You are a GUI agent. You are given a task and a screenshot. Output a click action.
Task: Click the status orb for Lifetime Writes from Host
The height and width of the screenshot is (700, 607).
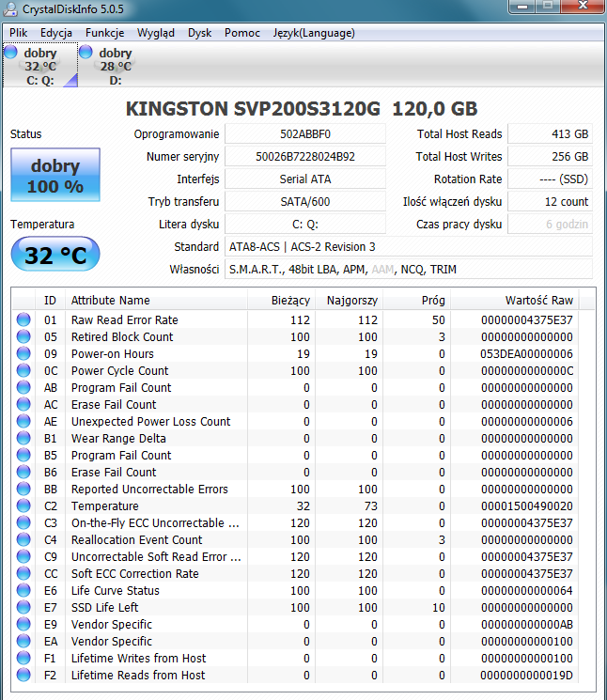[x=23, y=659]
